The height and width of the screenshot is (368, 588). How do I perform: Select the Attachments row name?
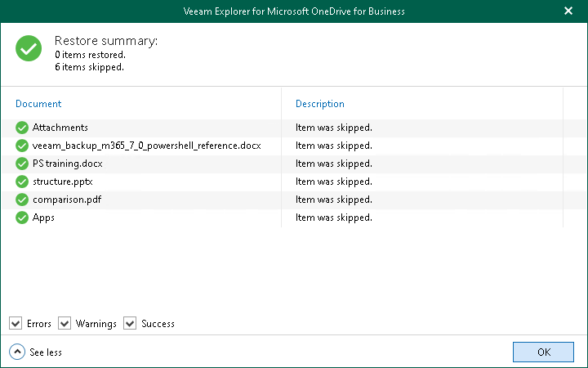pyautogui.click(x=60, y=128)
